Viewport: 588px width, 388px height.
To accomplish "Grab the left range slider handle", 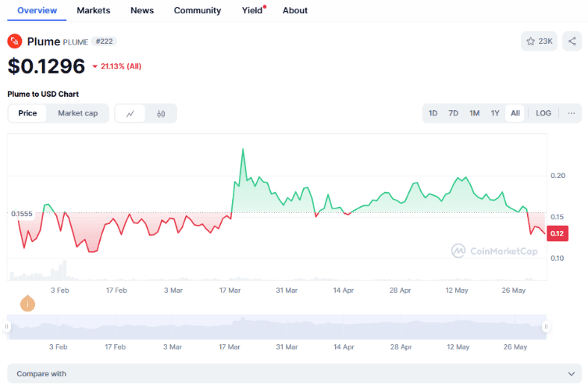I will [x=6, y=326].
